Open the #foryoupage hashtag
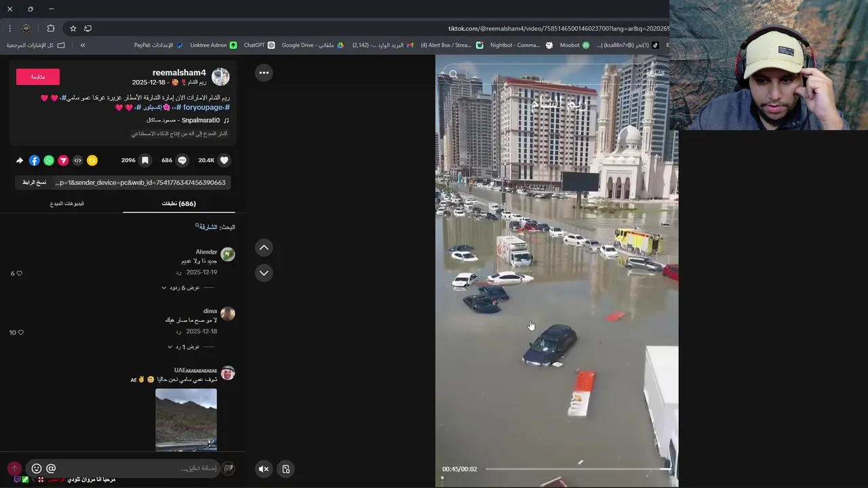The width and height of the screenshot is (868, 488). (x=205, y=107)
